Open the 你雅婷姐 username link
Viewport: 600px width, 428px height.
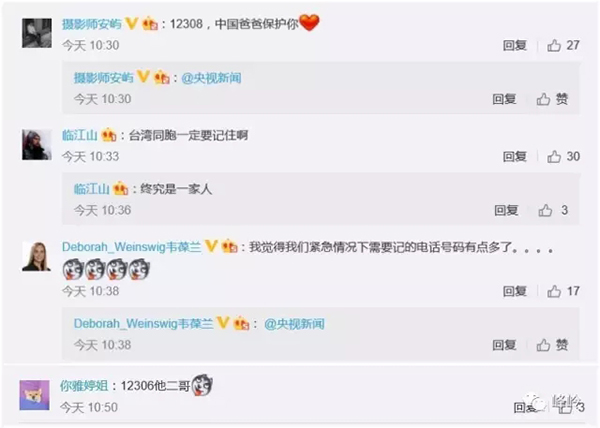(84, 386)
